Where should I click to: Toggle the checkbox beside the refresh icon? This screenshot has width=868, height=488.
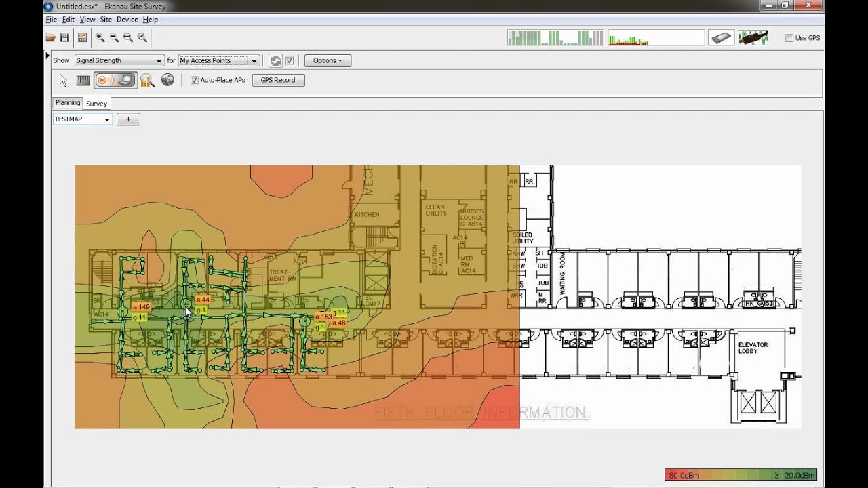click(290, 60)
